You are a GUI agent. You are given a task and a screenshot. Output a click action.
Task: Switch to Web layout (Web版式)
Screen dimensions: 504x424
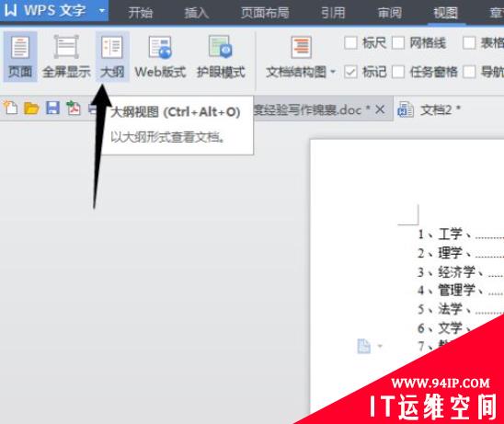pos(160,57)
